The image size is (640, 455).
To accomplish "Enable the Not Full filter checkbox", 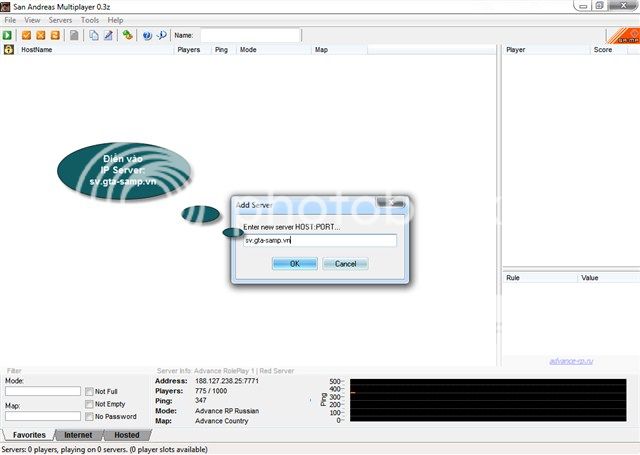I will click(90, 391).
